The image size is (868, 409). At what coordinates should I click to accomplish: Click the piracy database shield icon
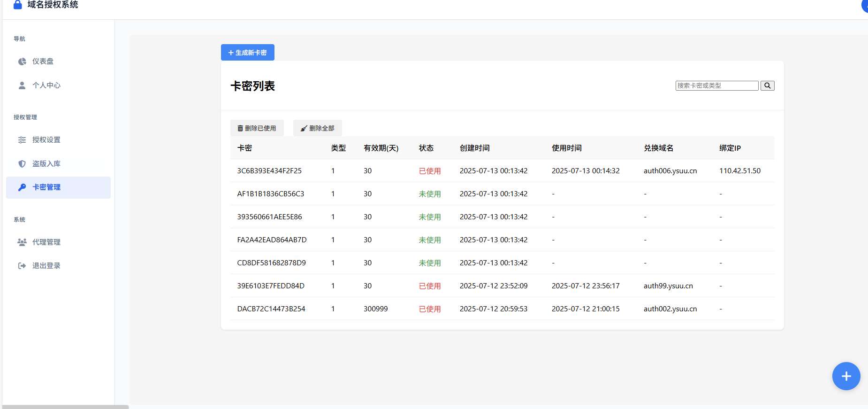tap(22, 164)
